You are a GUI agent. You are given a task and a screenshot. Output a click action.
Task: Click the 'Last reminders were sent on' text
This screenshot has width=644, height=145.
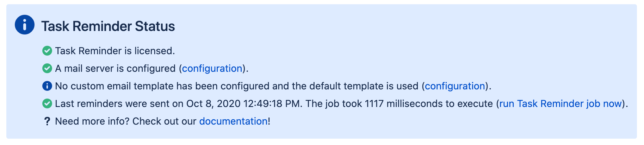pos(119,103)
